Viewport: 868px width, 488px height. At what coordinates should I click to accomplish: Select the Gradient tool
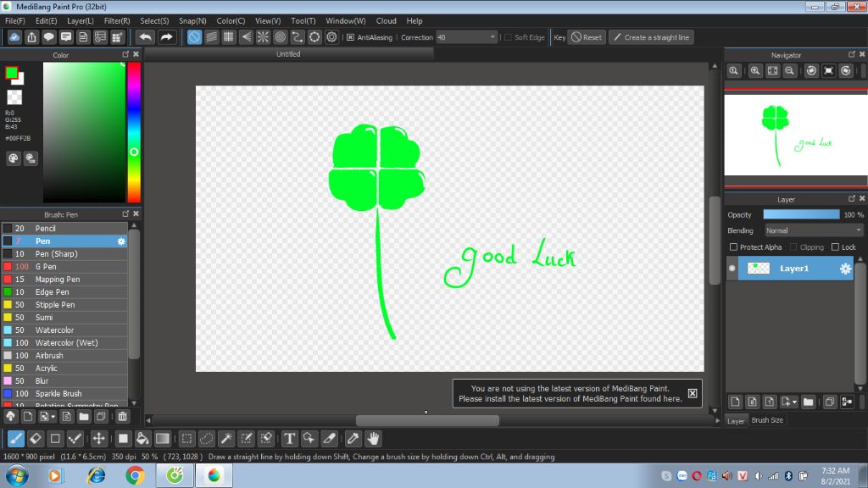pos(162,439)
